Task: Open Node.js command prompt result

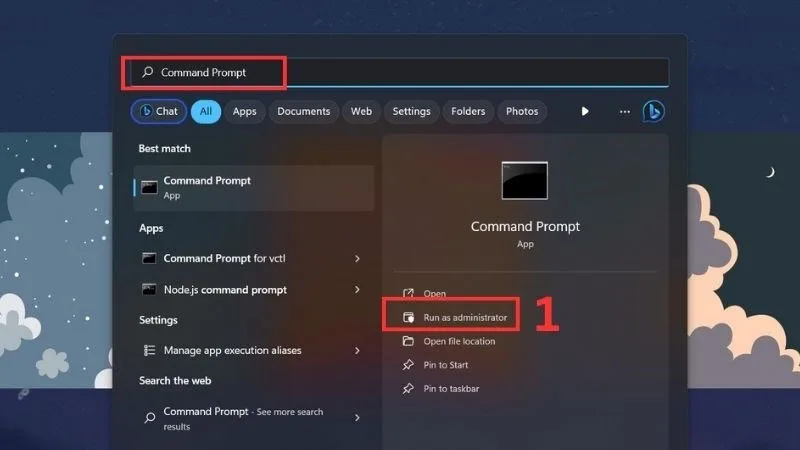Action: tap(254, 290)
